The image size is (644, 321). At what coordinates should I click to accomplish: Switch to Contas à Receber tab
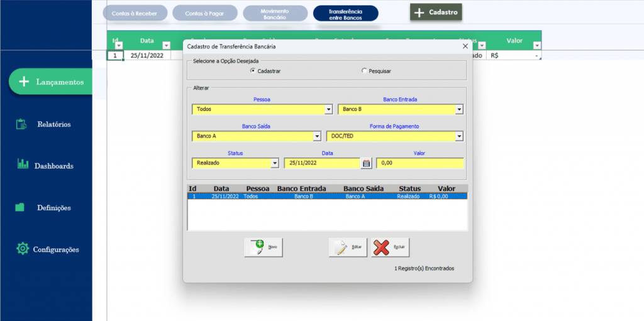135,13
